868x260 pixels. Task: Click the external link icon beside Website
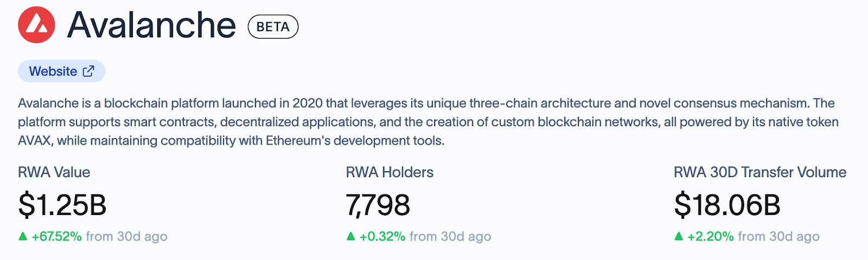pyautogui.click(x=88, y=71)
